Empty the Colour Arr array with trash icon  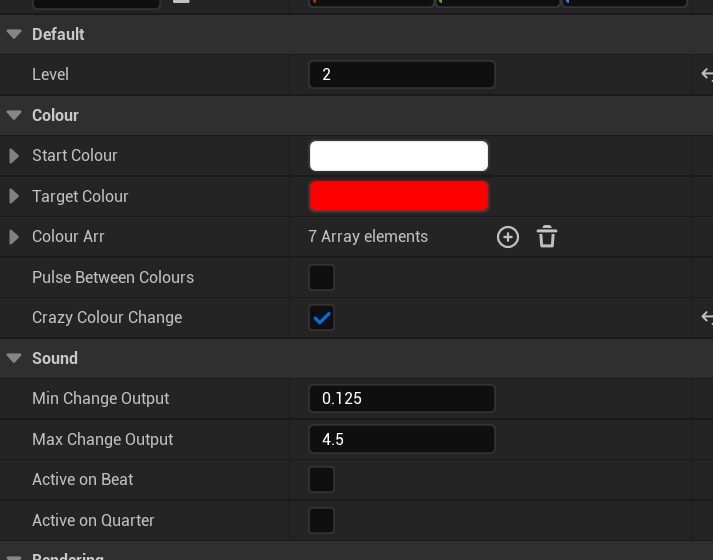tap(547, 237)
